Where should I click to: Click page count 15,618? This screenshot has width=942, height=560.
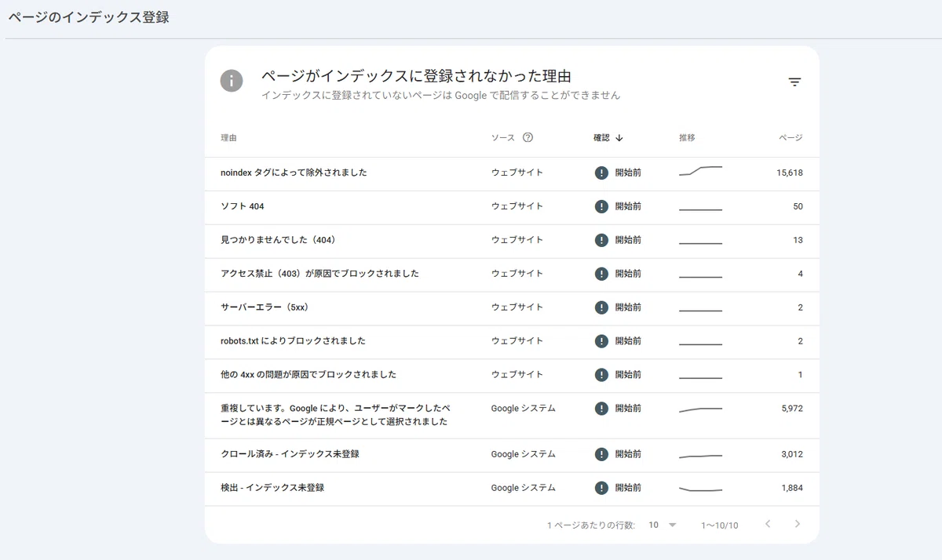coord(790,173)
